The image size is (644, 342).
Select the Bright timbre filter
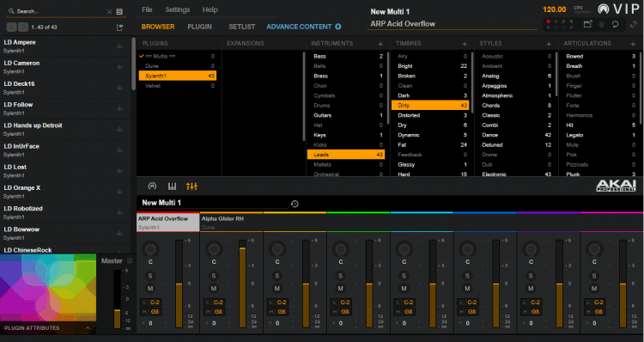[x=430, y=66]
